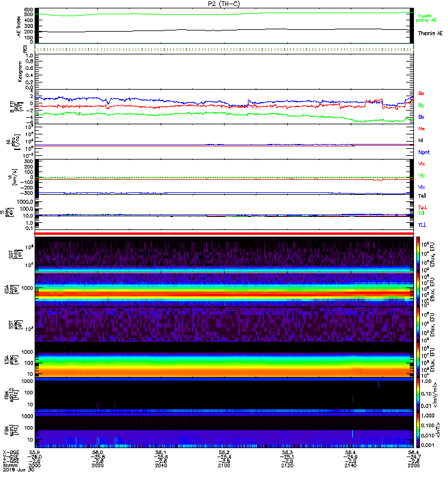Image resolution: width=448 pixels, height=478 pixels.
Task: Click the ESA ions [eV] axis label
Action: pyautogui.click(x=10, y=290)
